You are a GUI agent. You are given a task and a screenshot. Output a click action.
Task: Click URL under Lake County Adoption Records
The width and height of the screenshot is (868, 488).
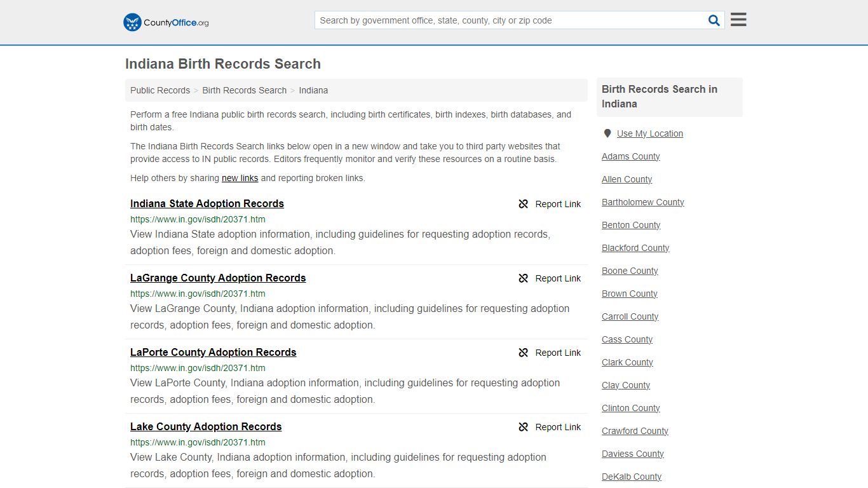tap(198, 442)
